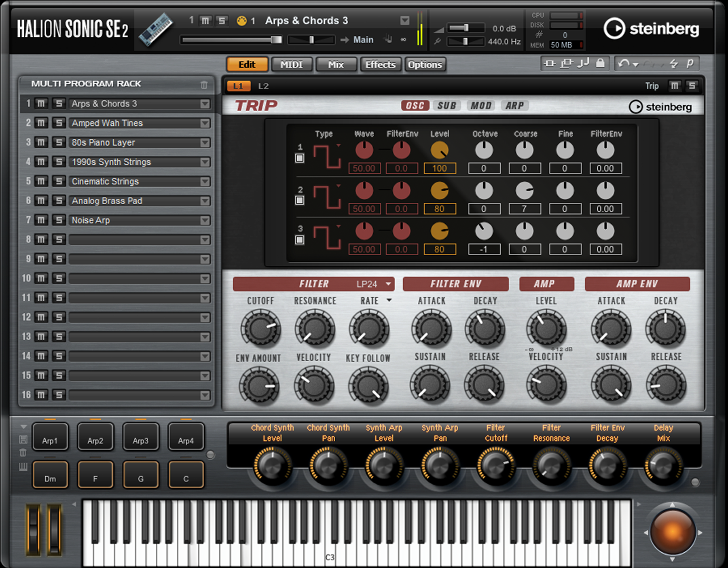Viewport: 728px width, 568px height.
Task: Click the C3 key on the keyboard
Action: (330, 557)
